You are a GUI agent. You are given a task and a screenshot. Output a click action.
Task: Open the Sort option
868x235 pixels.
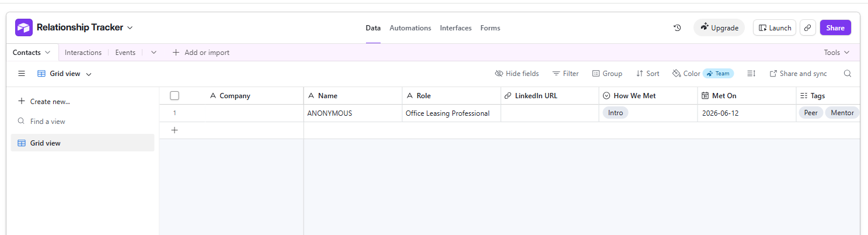coord(648,74)
